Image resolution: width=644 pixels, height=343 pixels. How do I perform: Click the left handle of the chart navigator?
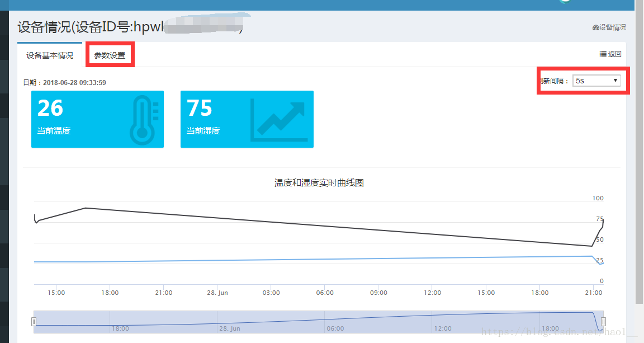point(34,322)
